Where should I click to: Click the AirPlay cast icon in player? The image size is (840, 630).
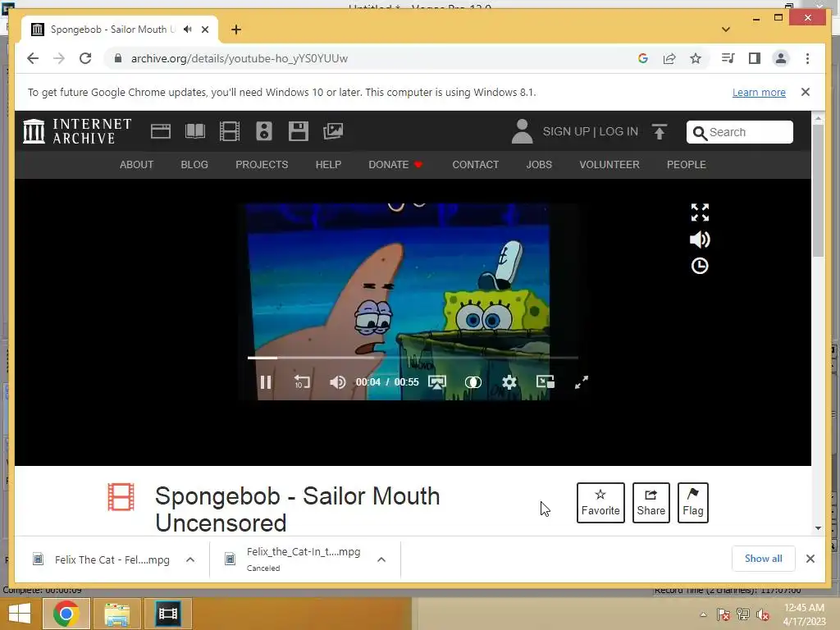point(437,382)
